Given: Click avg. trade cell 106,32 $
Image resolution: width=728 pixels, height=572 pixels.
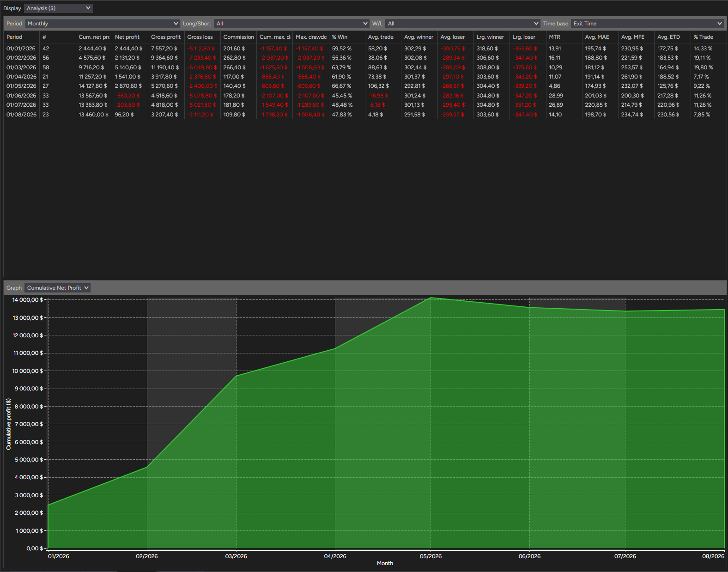Looking at the screenshot, I should point(378,86).
